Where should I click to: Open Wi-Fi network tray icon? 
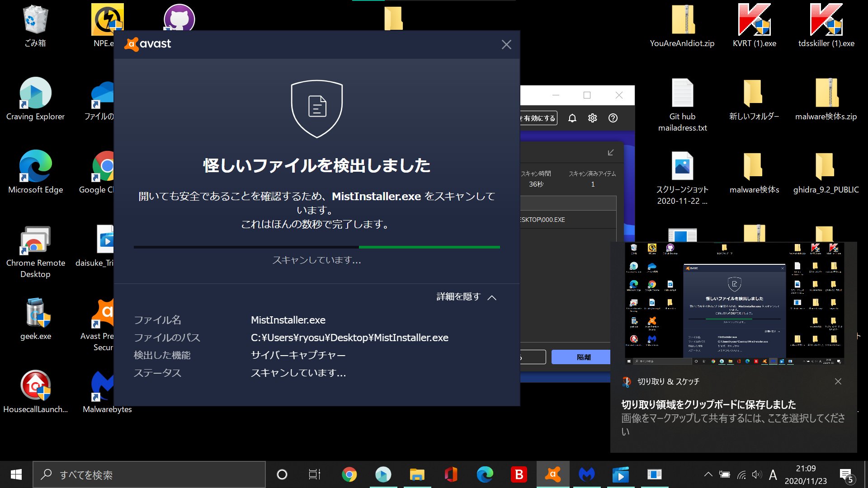coord(741,474)
